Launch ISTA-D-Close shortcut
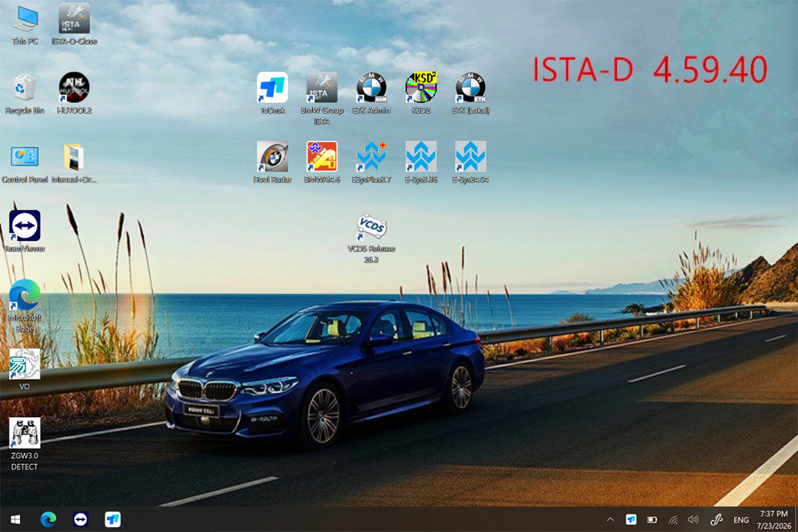This screenshot has height=532, width=798. coord(74,23)
